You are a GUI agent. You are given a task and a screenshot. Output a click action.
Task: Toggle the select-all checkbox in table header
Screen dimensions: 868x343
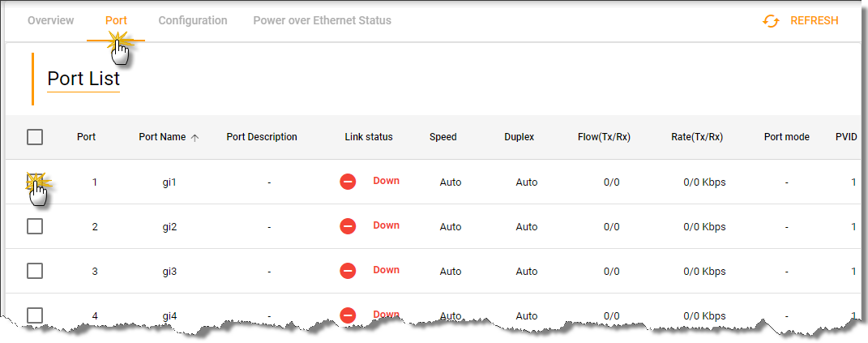pyautogui.click(x=35, y=137)
